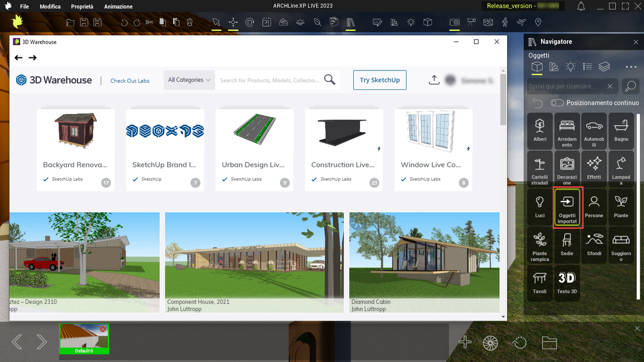Expand the All Categories dropdown
This screenshot has width=644, height=362.
tap(189, 80)
